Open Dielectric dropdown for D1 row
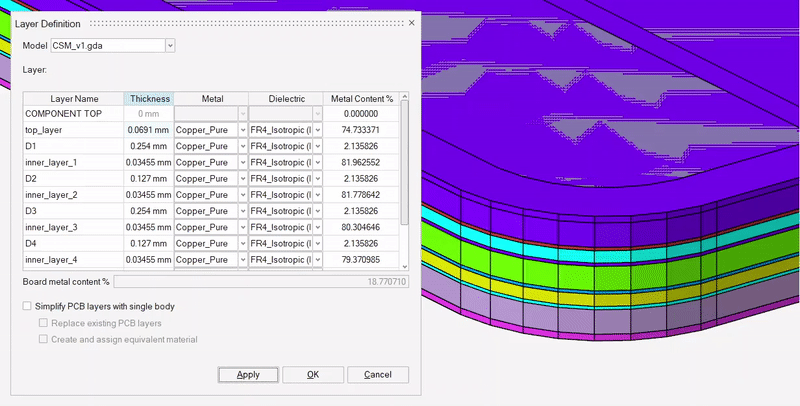 coord(318,146)
